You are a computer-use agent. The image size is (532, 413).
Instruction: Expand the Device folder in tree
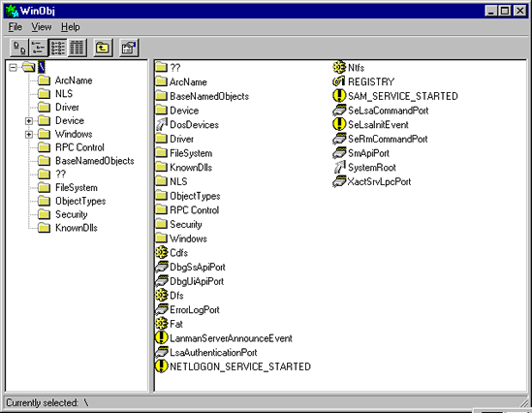[x=29, y=121]
